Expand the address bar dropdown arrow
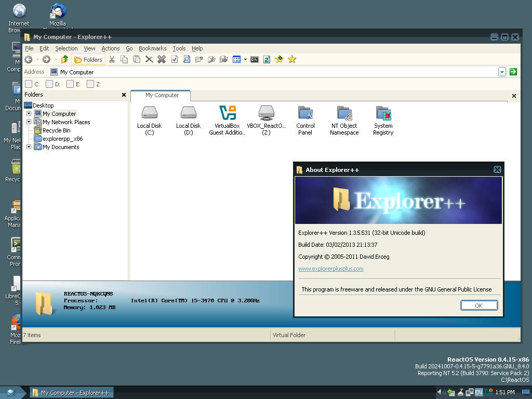Image resolution: width=532 pixels, height=399 pixels. click(x=502, y=72)
